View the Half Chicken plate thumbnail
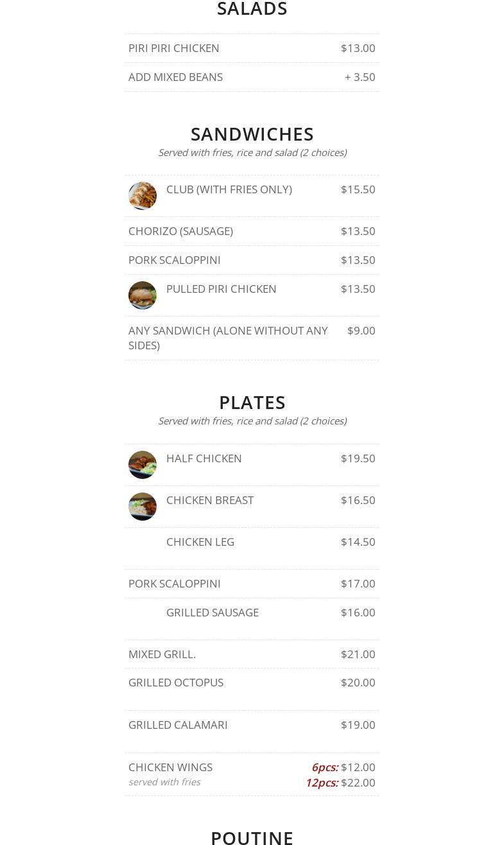504x845 pixels. pos(143,465)
